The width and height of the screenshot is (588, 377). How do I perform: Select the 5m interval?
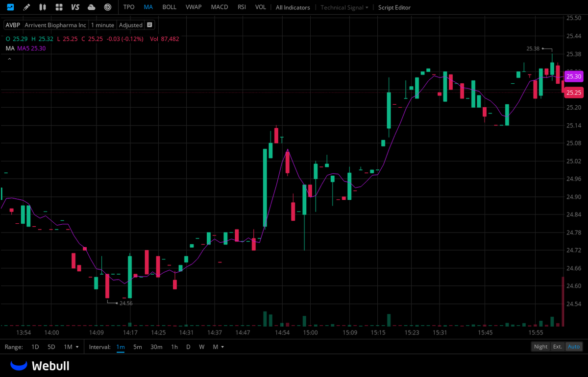(x=138, y=347)
